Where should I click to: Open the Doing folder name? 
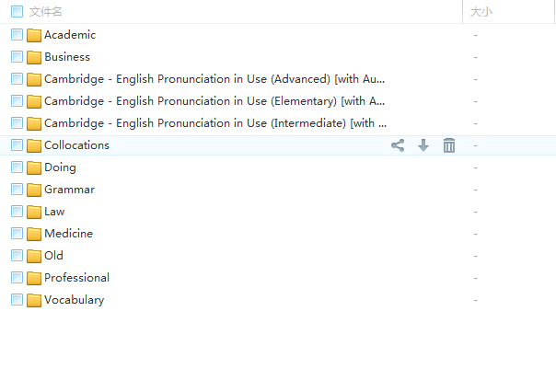60,167
